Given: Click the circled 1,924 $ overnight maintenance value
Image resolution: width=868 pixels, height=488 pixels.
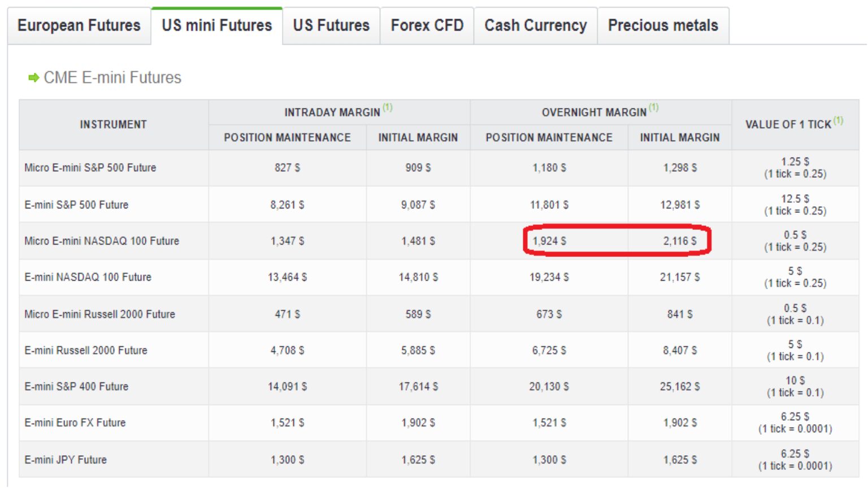Looking at the screenshot, I should [549, 241].
